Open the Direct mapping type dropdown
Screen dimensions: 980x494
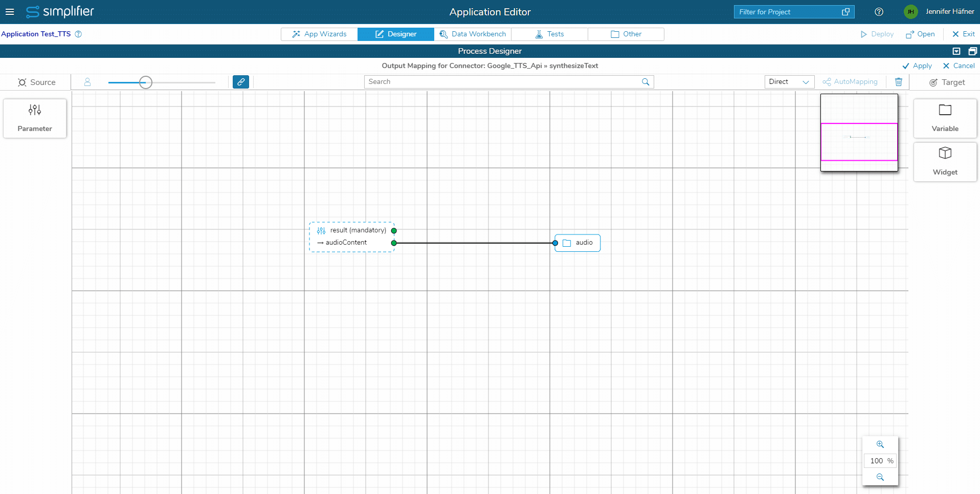pos(789,82)
